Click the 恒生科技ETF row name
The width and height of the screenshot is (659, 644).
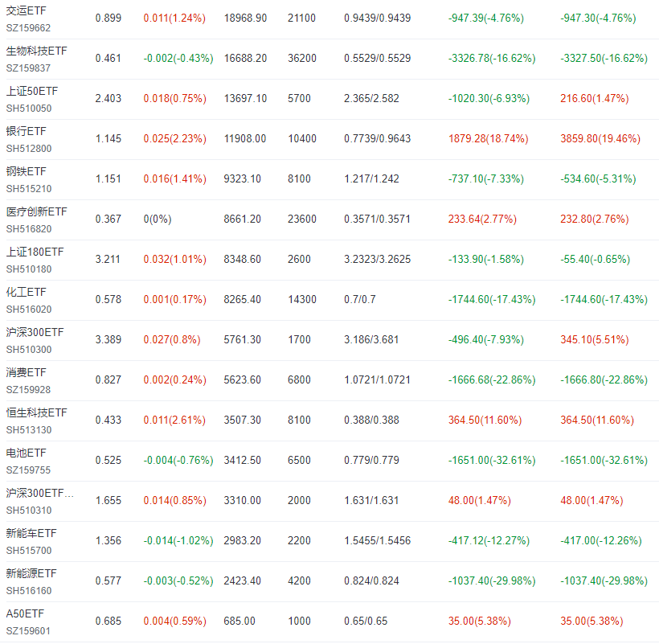pos(36,412)
